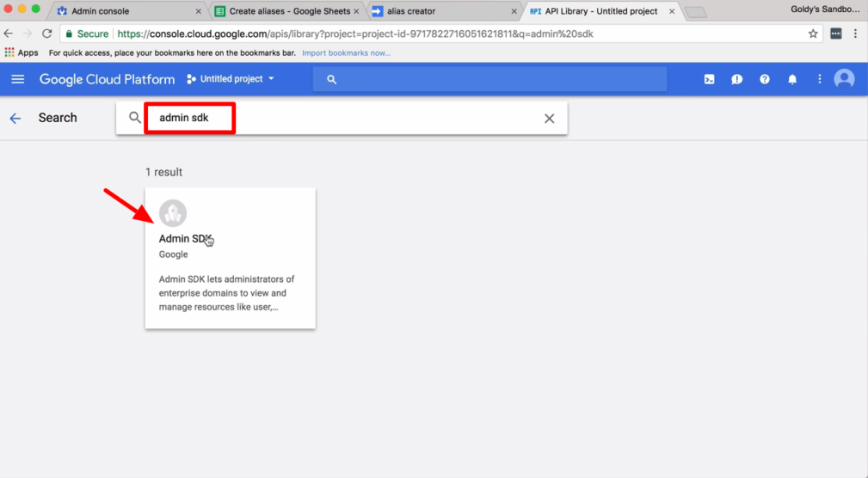Activate Cloud Shell icon
This screenshot has width=868, height=478.
click(709, 79)
